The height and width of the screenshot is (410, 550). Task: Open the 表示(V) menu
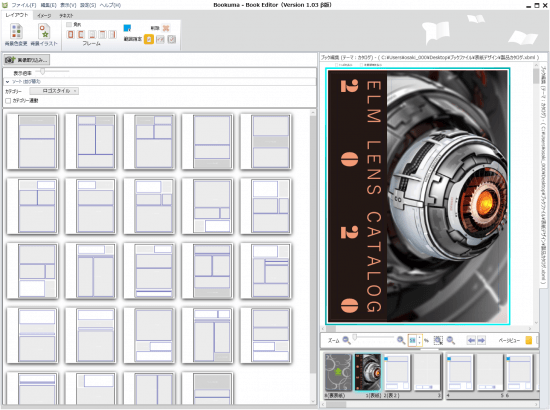68,5
